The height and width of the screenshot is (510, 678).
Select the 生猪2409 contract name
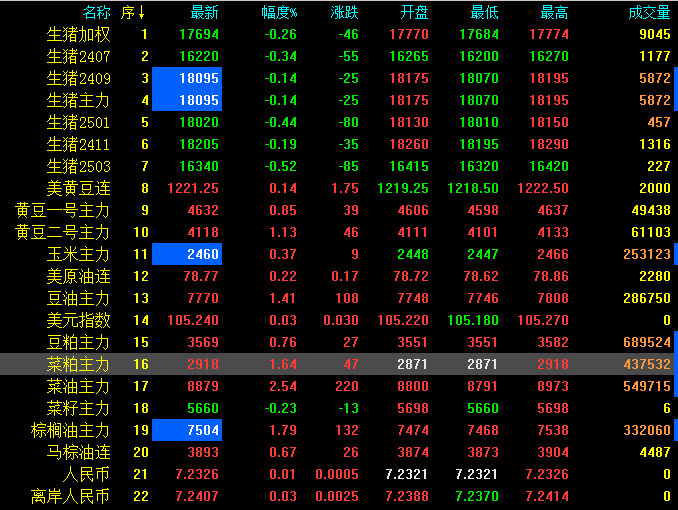[79, 79]
